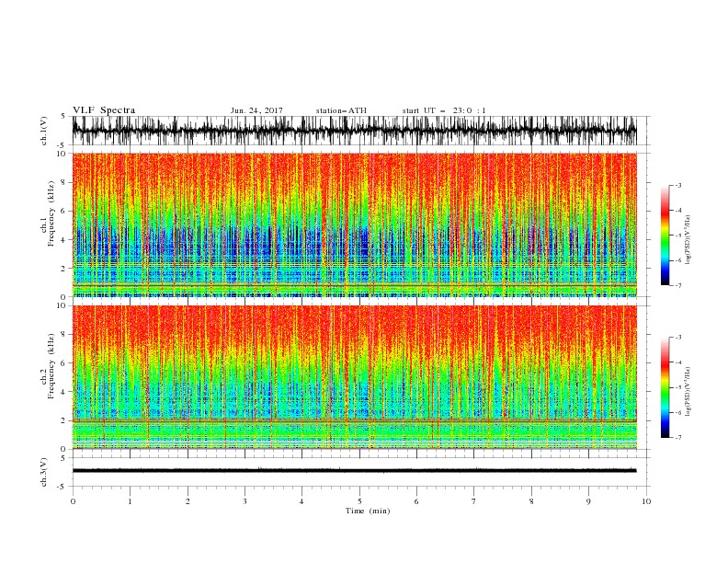Click the "-7" tick on ch.2 color bar
This screenshot has width=728, height=563.
677,438
